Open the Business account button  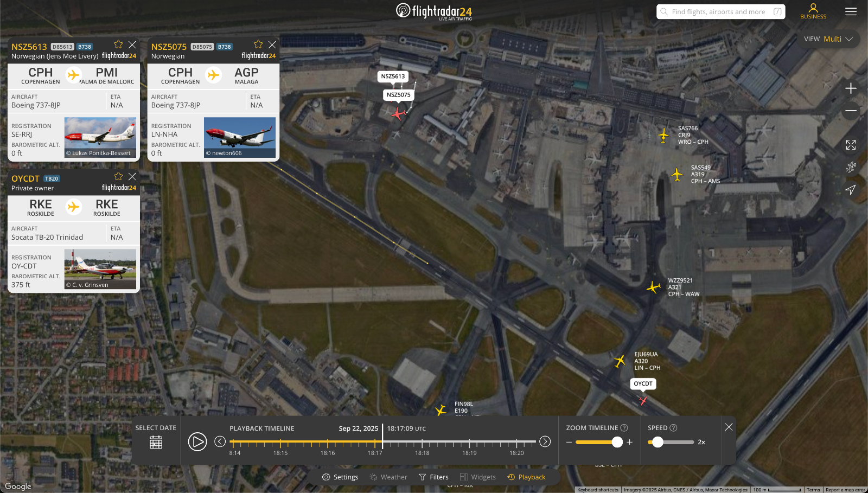point(813,11)
